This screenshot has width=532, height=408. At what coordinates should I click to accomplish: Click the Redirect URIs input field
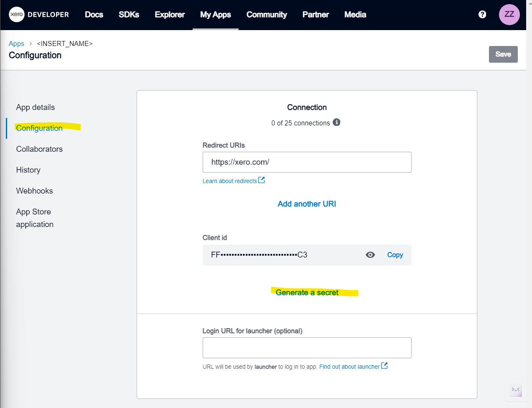point(307,162)
